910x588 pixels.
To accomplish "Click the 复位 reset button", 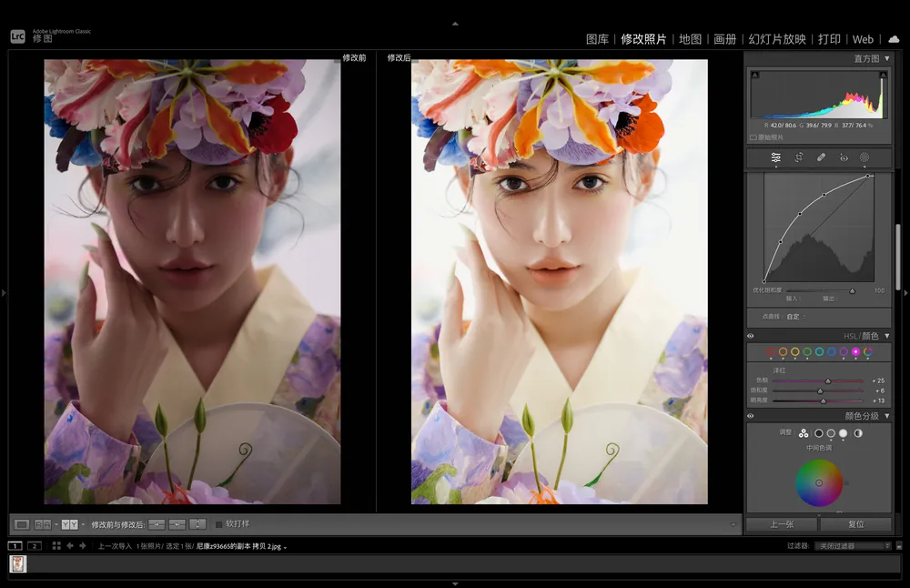I will 854,524.
